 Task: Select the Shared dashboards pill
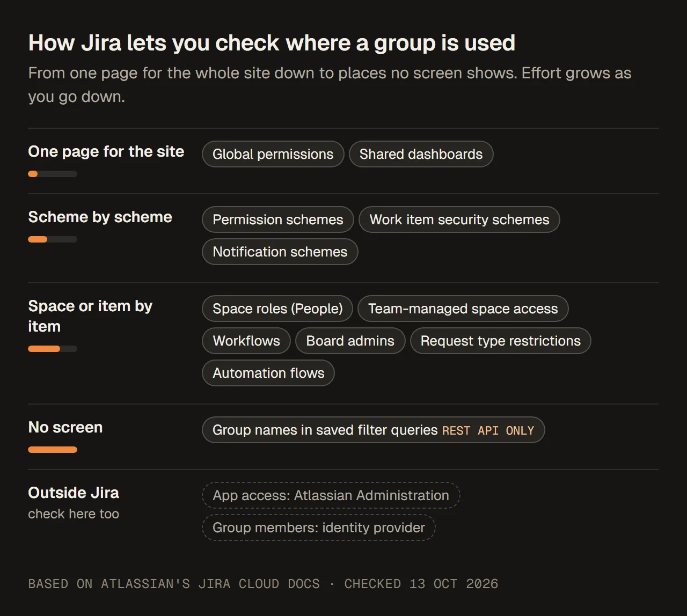[x=421, y=154]
